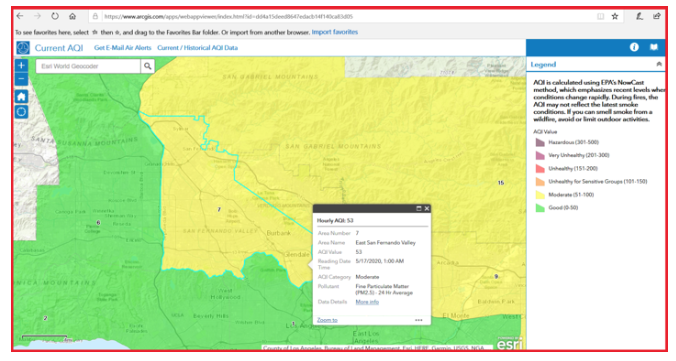Select Zoom to in popup
The width and height of the screenshot is (676, 361).
(x=327, y=320)
